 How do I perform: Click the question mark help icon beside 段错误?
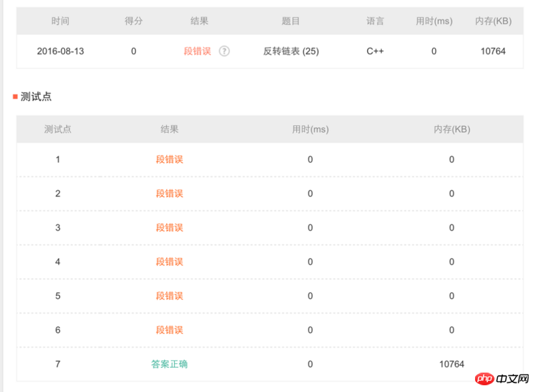pyautogui.click(x=224, y=52)
